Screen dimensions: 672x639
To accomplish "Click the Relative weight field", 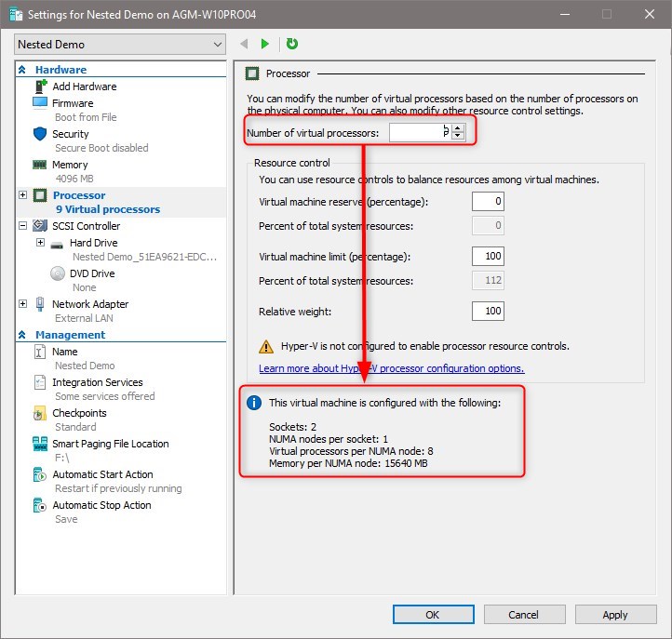I will (488, 311).
